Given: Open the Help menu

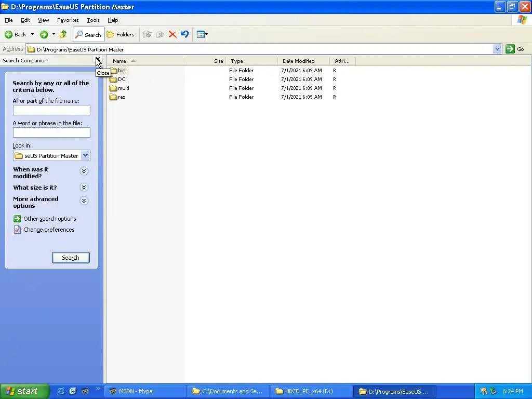Looking at the screenshot, I should [x=113, y=20].
